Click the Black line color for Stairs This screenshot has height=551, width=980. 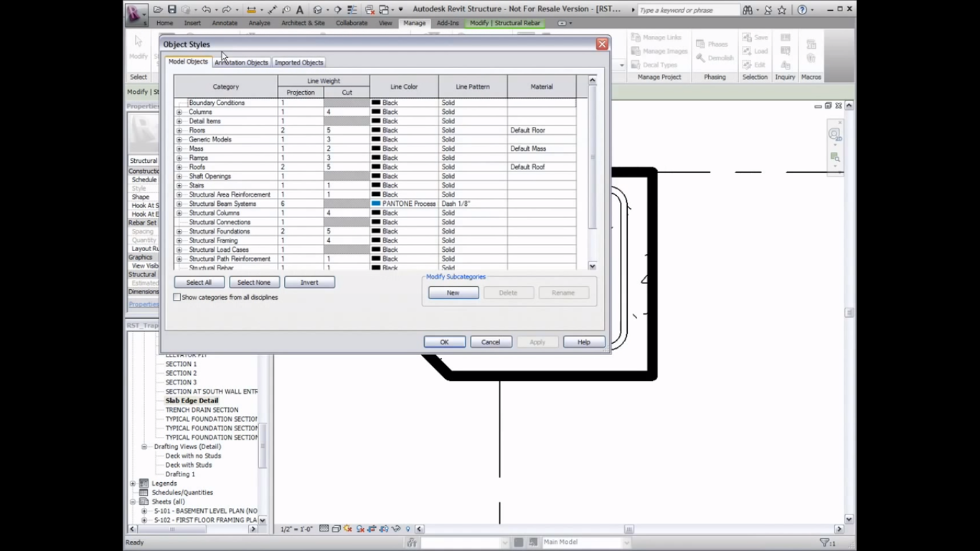point(404,185)
